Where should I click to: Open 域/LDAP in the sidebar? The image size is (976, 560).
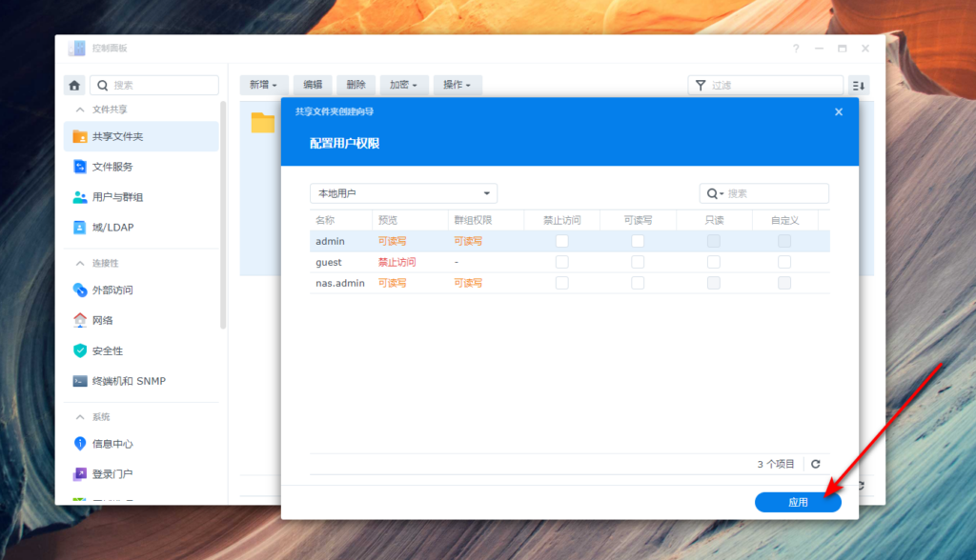click(x=141, y=227)
